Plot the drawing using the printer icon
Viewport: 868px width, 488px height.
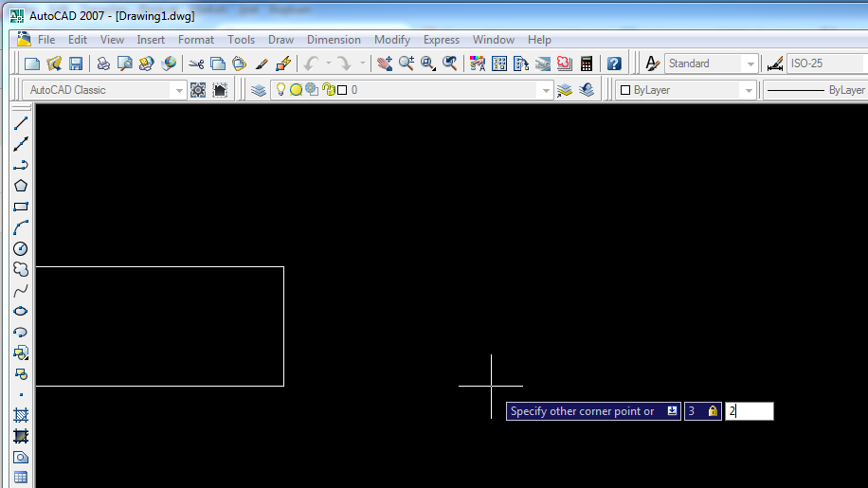pos(103,63)
